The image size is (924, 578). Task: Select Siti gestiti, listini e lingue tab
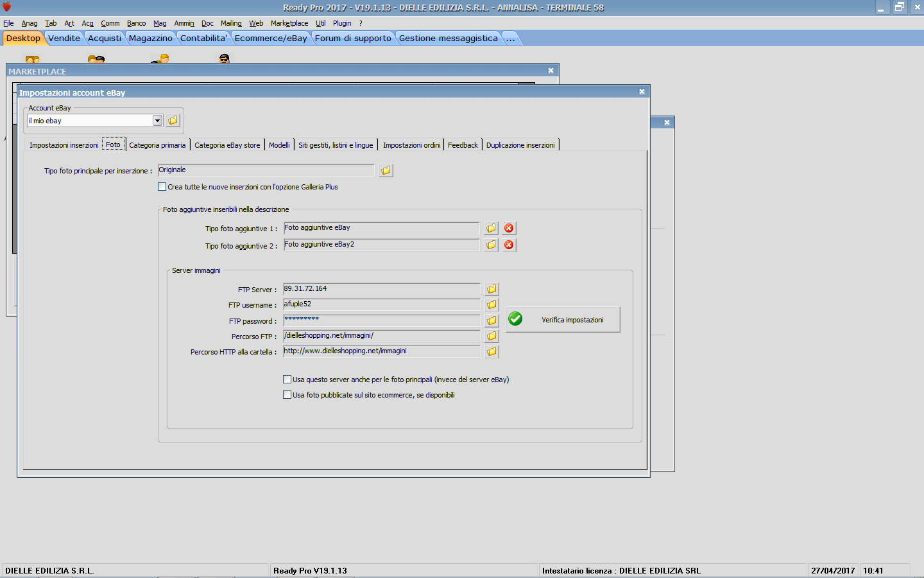click(336, 145)
